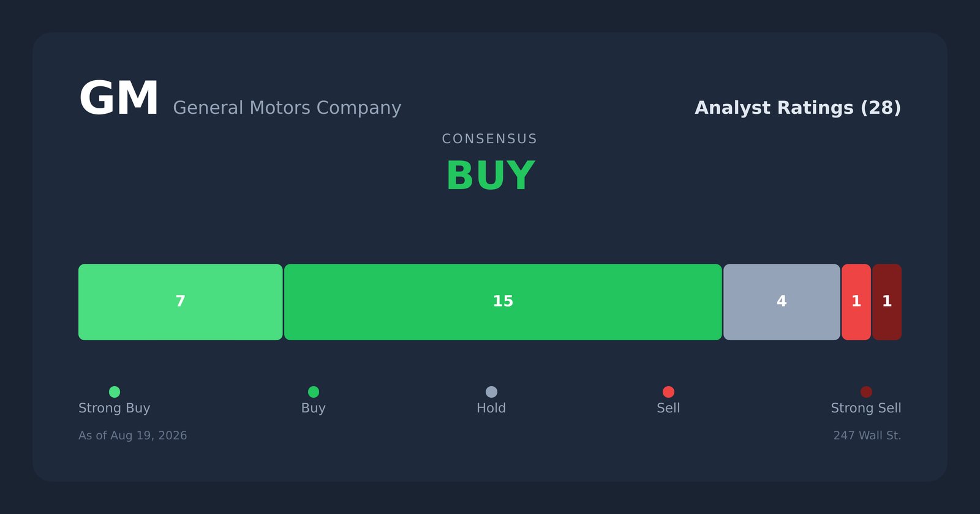This screenshot has height=514, width=980.
Task: Click the Strong Sell legend dot
Action: point(866,392)
